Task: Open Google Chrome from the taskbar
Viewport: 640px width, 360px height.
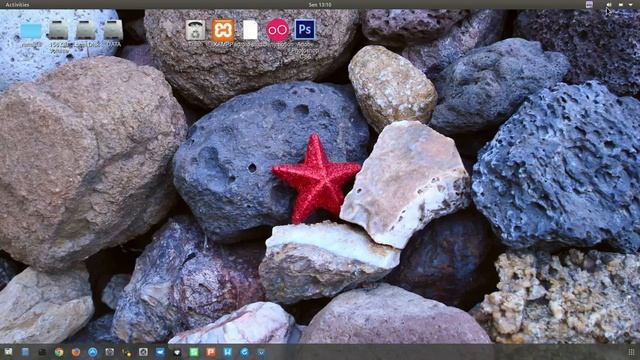Action: (59, 352)
